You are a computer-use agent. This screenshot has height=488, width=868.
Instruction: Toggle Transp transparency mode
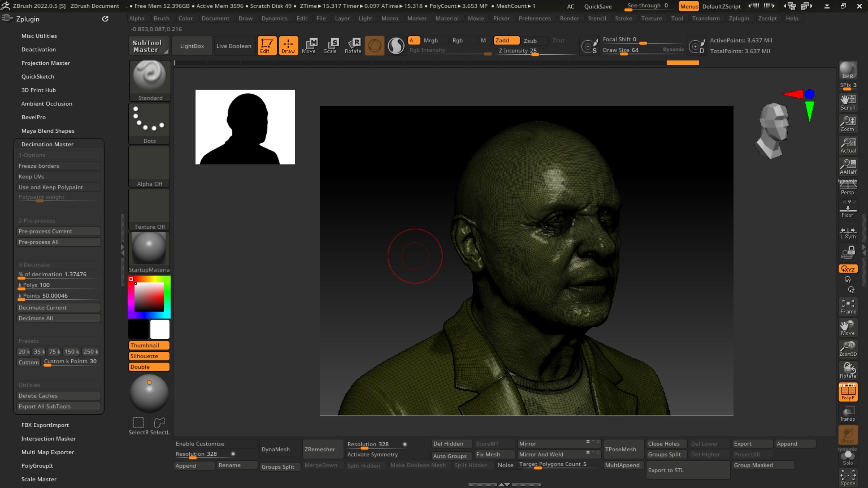(848, 414)
